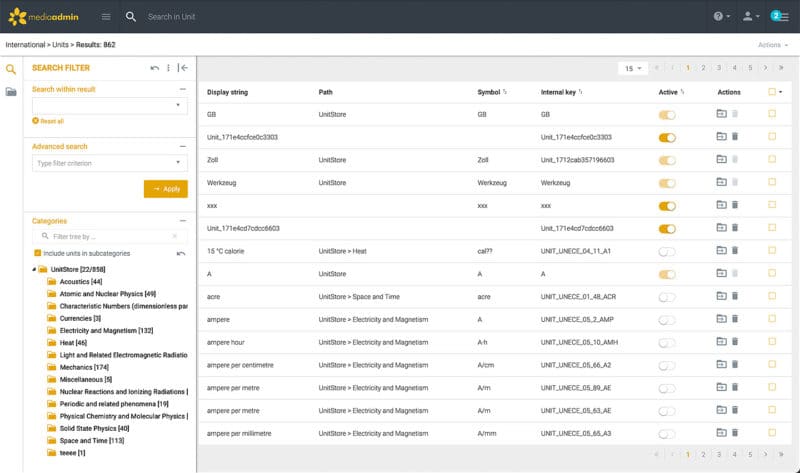The image size is (800, 473).
Task: Click the undo icon in Search Filter header
Action: point(155,68)
